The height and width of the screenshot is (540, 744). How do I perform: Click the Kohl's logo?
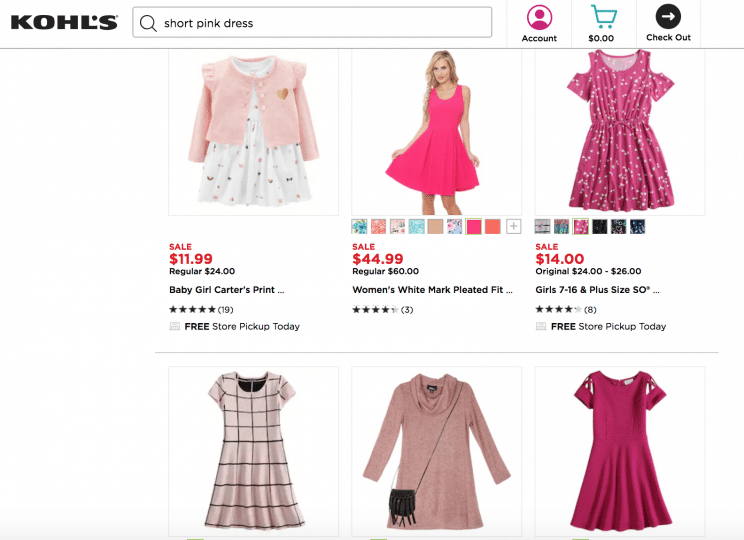tap(64, 22)
